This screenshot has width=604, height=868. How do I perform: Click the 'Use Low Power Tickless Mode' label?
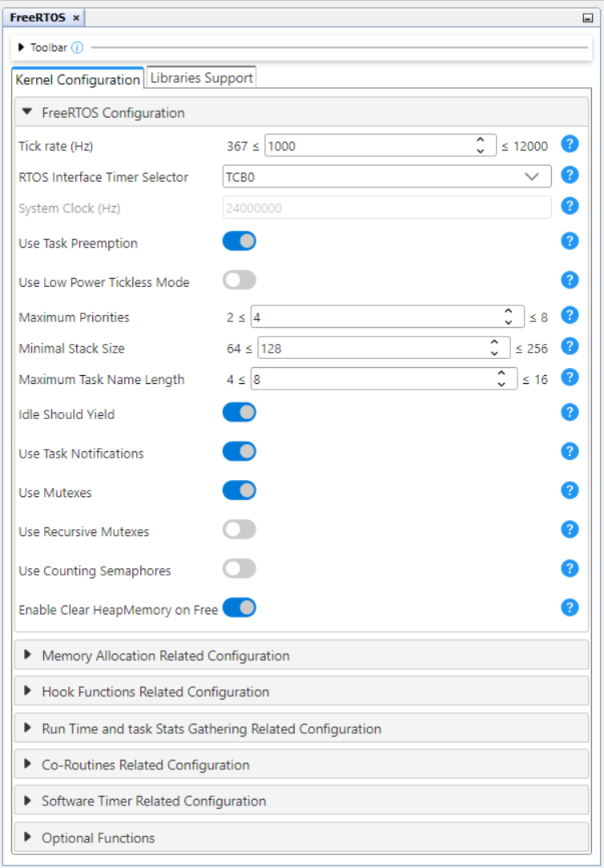104,282
